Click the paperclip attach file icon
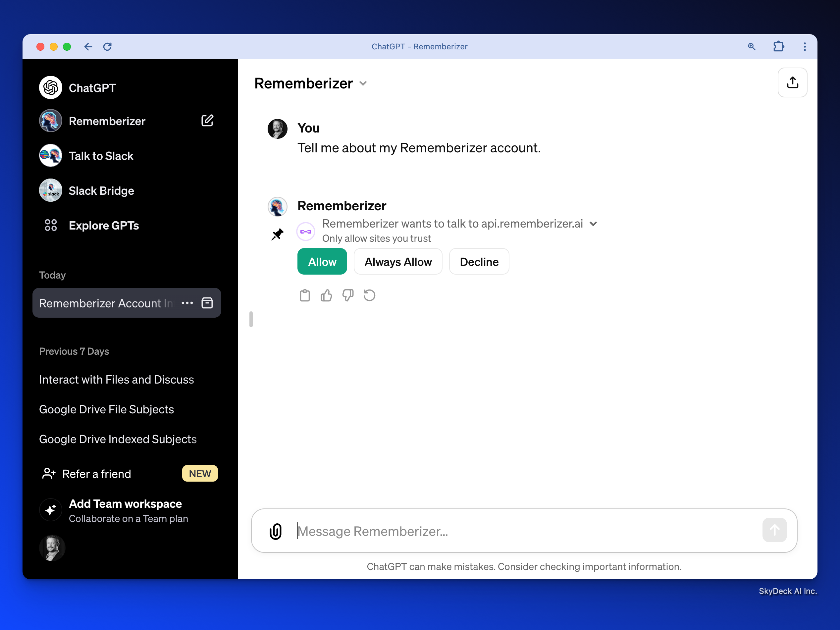The height and width of the screenshot is (630, 840). click(275, 531)
